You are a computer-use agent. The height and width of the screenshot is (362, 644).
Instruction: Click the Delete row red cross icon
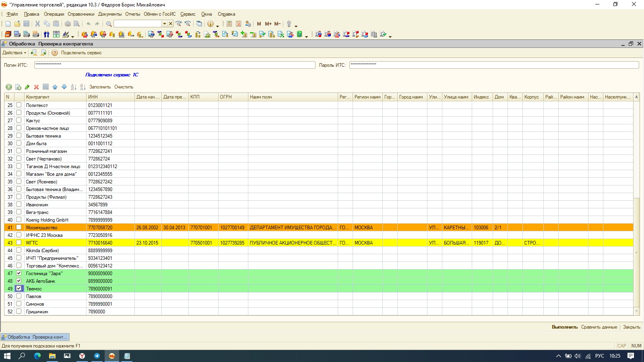point(36,87)
